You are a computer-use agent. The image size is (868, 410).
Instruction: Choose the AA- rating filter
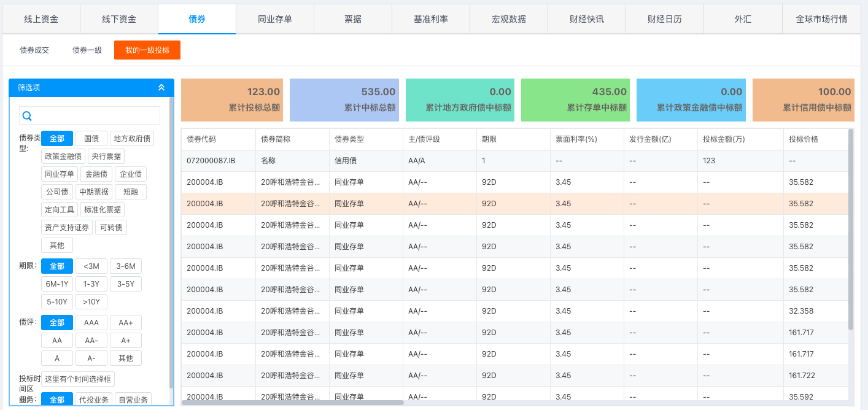pos(91,341)
